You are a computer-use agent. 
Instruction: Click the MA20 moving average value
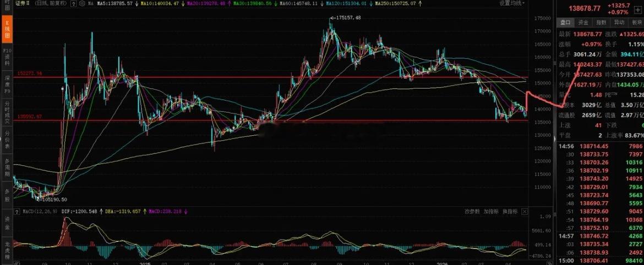coord(206,4)
